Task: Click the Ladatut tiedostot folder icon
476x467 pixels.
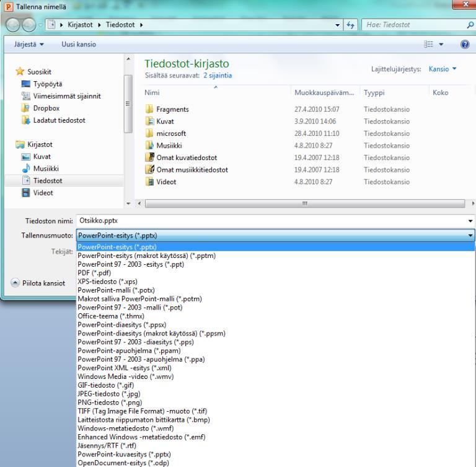Action: 26,120
